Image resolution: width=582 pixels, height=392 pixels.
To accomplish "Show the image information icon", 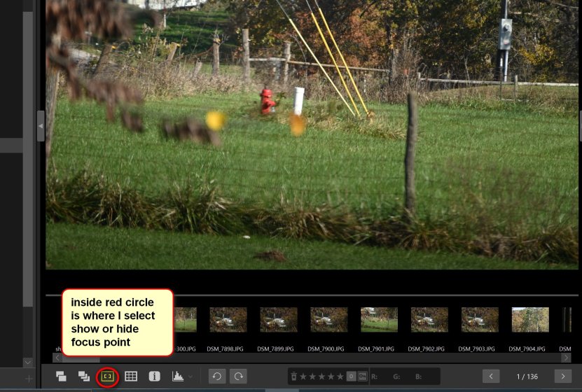I will pyautogui.click(x=154, y=377).
